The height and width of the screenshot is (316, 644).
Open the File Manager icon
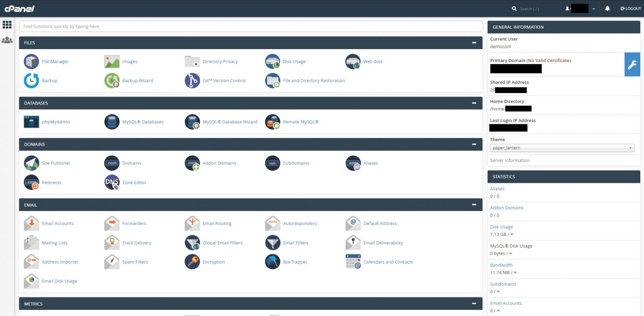point(31,61)
